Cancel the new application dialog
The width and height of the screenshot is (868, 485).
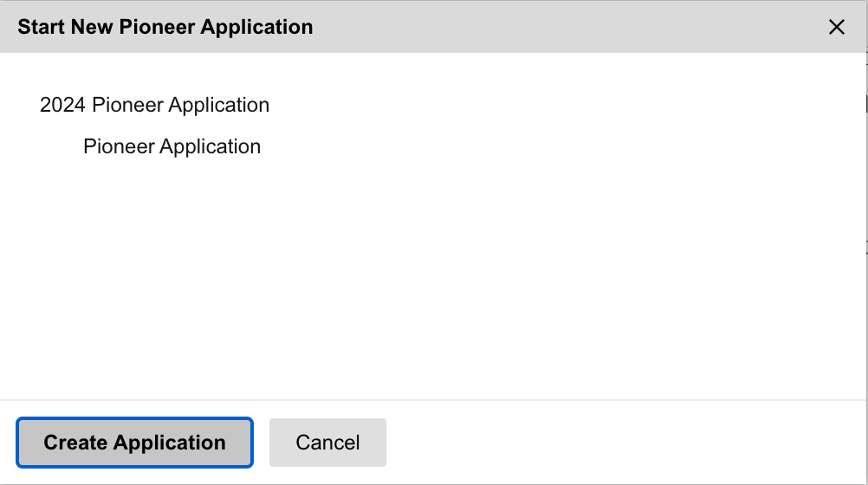pyautogui.click(x=327, y=443)
